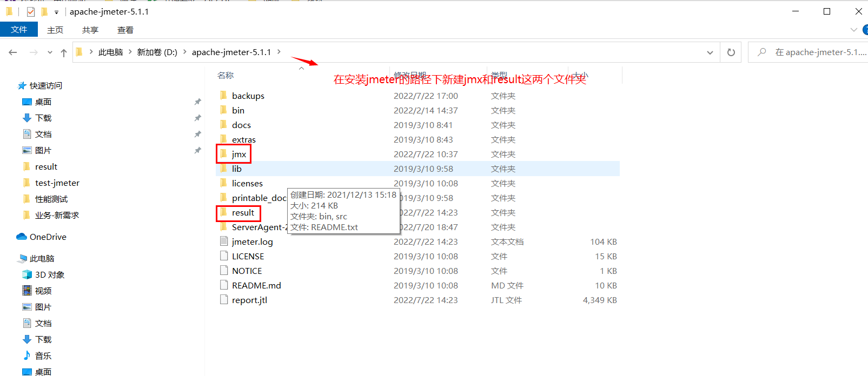Unpin 图片 using its pin icon
Image resolution: width=868 pixels, height=376 pixels.
click(197, 150)
